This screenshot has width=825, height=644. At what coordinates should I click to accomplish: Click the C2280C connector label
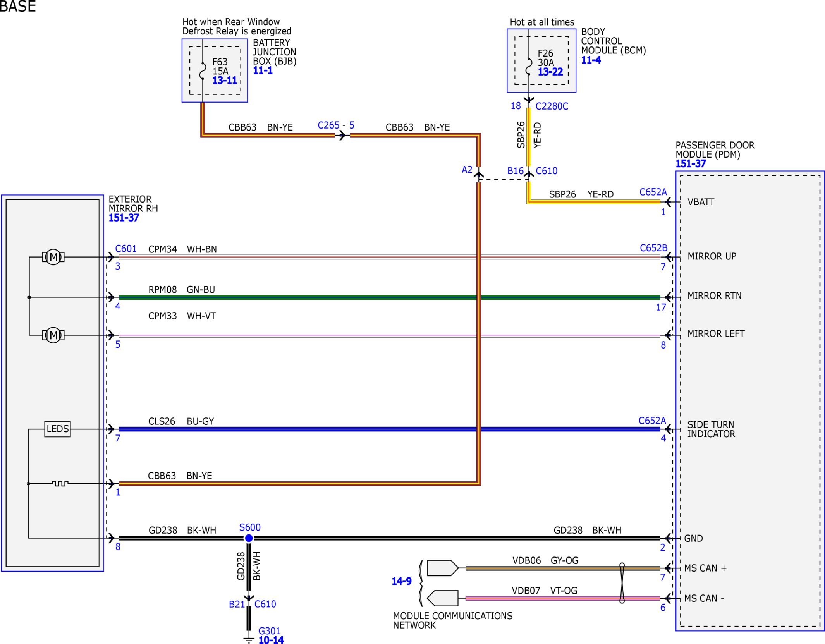tap(552, 106)
